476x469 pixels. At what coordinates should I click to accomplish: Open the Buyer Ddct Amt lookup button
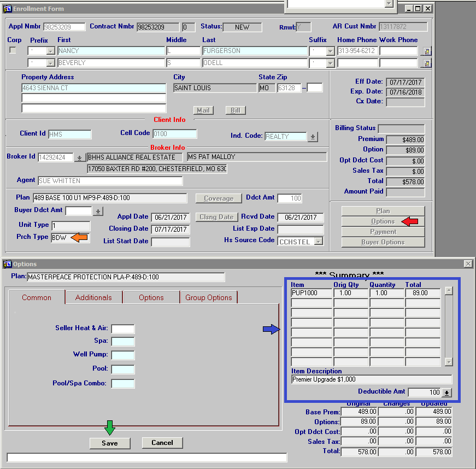click(x=98, y=211)
